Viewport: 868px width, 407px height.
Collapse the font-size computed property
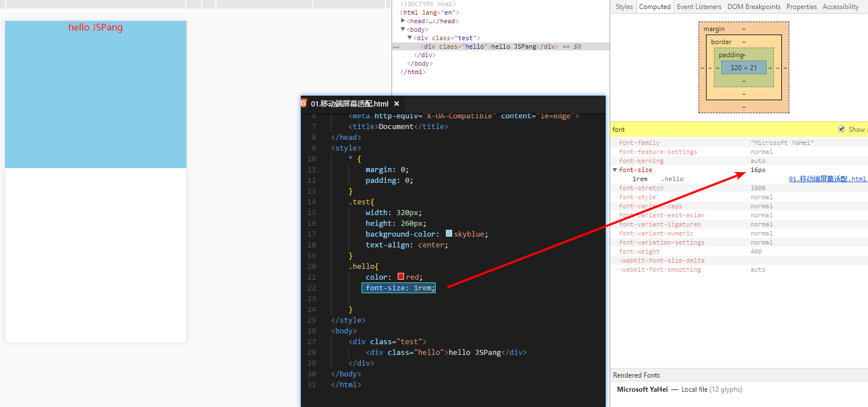615,170
